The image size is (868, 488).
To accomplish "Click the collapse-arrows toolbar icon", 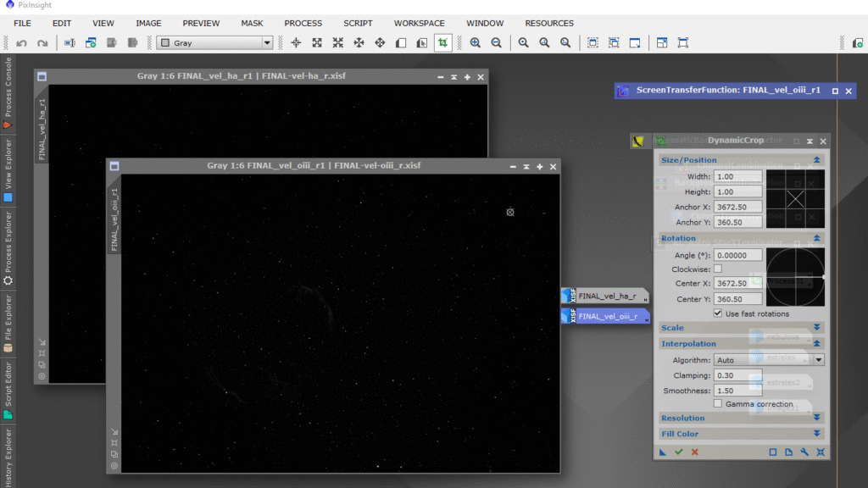I will pos(337,43).
